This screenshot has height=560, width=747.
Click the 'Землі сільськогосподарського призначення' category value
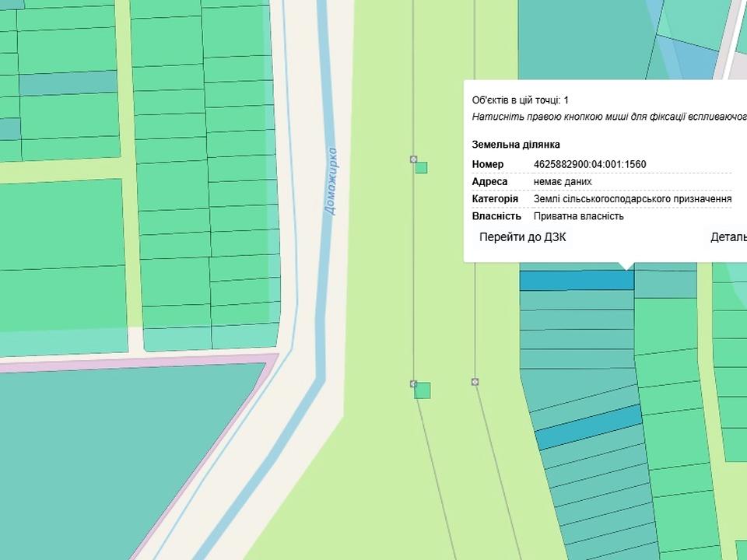[632, 199]
